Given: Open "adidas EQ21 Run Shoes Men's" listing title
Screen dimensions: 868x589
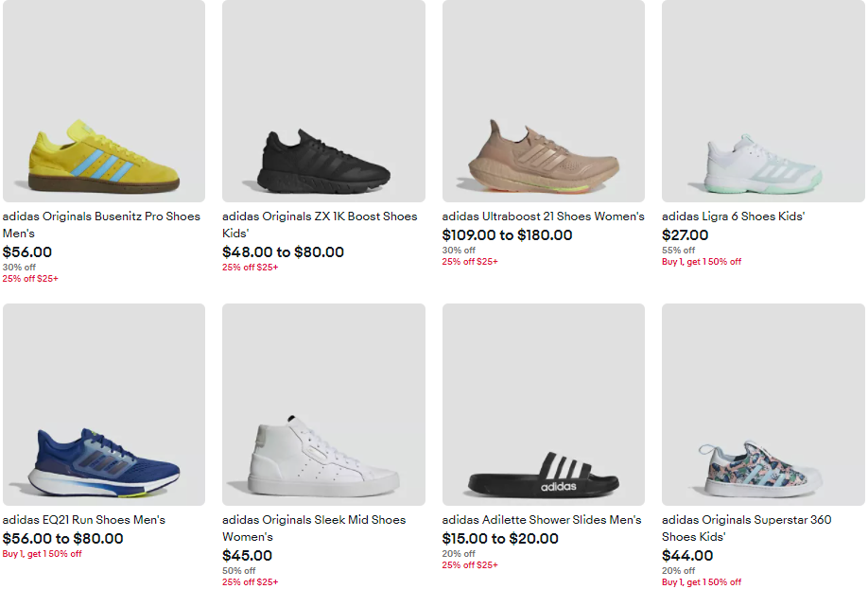Looking at the screenshot, I should pyautogui.click(x=84, y=520).
